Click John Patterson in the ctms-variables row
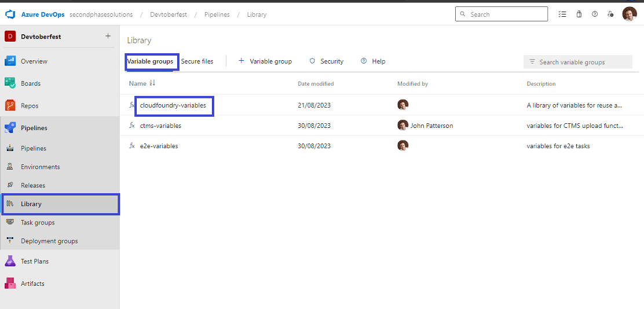This screenshot has width=644, height=309. click(x=431, y=126)
